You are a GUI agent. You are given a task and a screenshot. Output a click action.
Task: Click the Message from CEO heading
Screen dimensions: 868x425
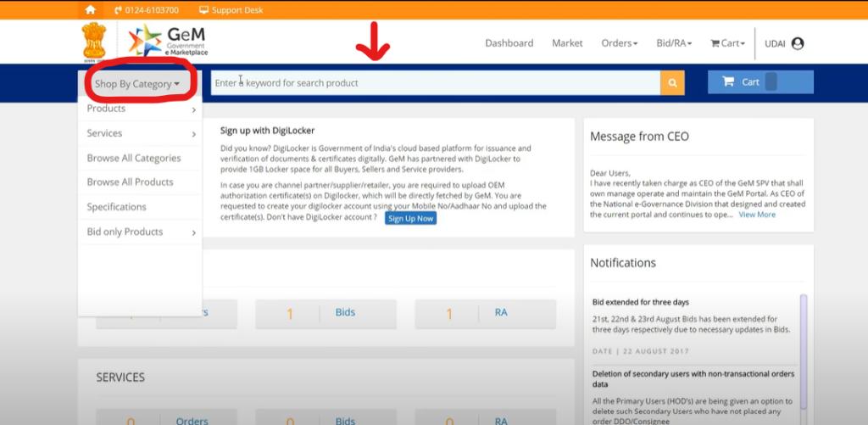[639, 137]
